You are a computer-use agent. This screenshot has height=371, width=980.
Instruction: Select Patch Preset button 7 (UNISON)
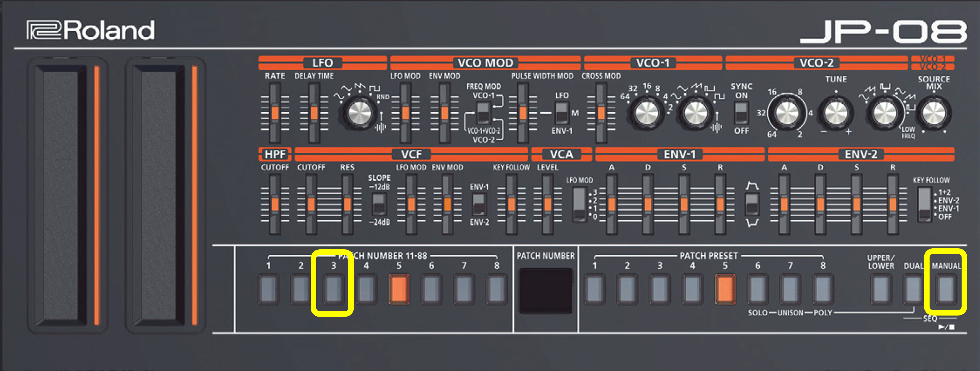coord(790,289)
